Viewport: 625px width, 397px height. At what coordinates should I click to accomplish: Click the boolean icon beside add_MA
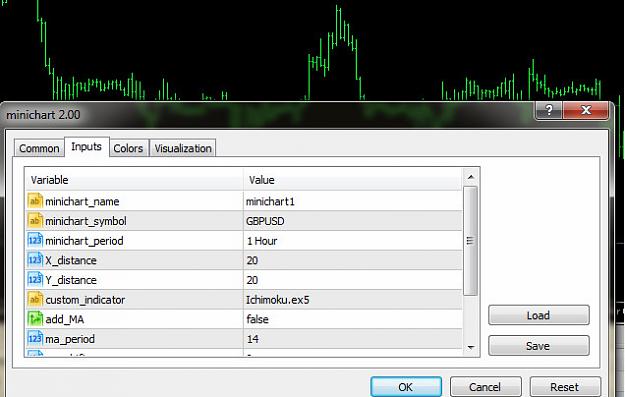35,319
